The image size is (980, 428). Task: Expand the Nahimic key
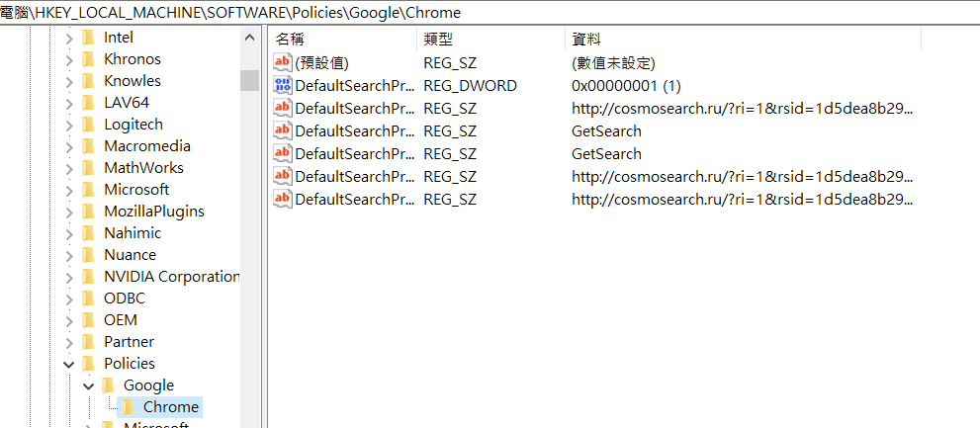click(69, 233)
